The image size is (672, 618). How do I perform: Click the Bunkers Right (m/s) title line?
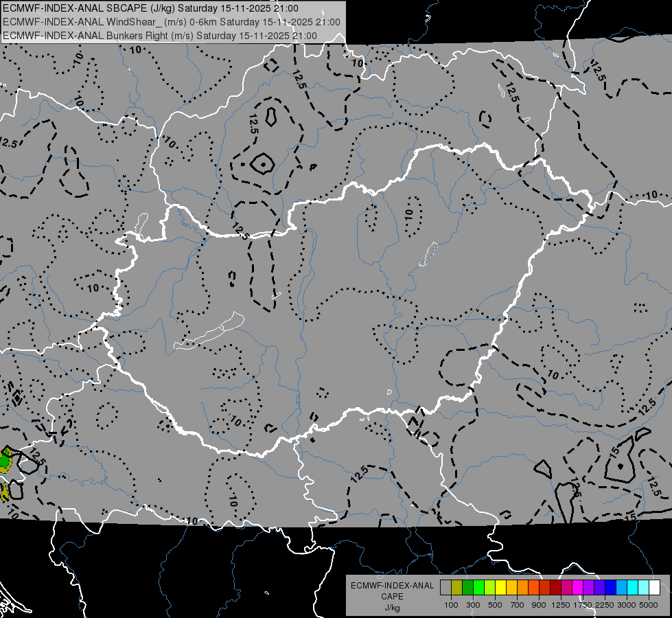(160, 36)
